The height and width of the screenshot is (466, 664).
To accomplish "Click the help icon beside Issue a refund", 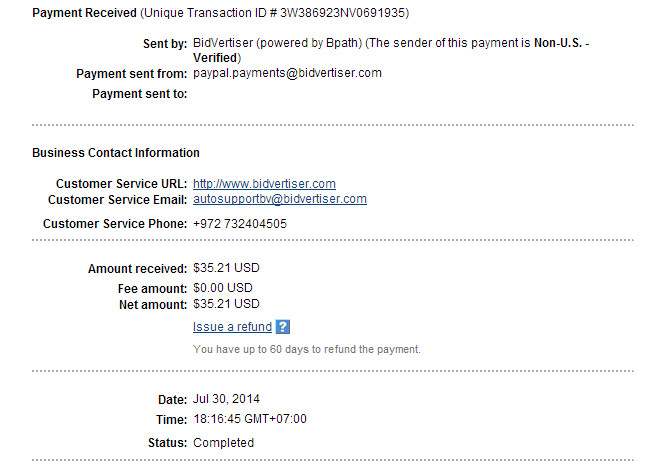I will (x=282, y=327).
